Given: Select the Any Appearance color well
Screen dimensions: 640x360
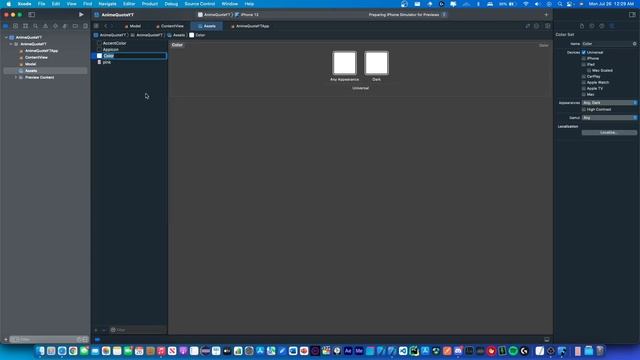Looking at the screenshot, I should 344,63.
